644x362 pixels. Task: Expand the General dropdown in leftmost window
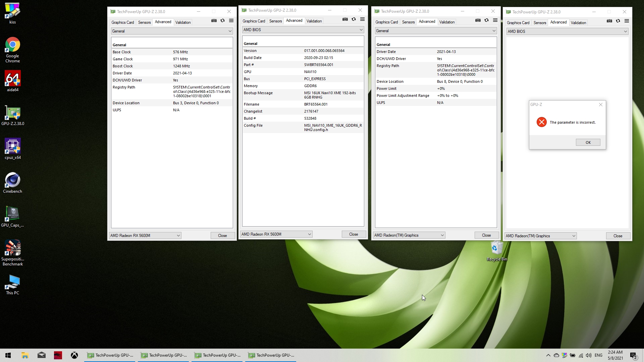[172, 31]
